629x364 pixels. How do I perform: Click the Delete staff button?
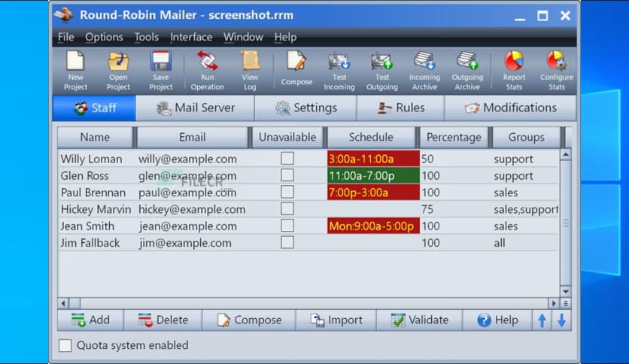pos(163,320)
